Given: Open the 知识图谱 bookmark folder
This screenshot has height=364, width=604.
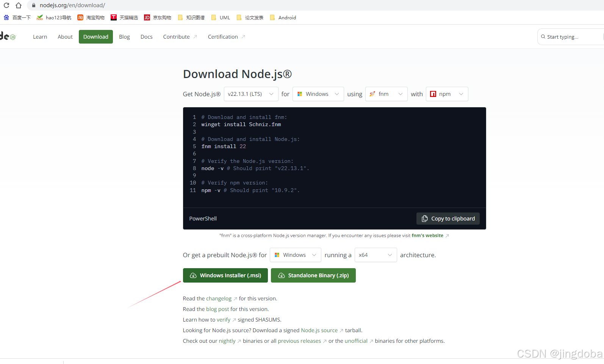Looking at the screenshot, I should (191, 17).
